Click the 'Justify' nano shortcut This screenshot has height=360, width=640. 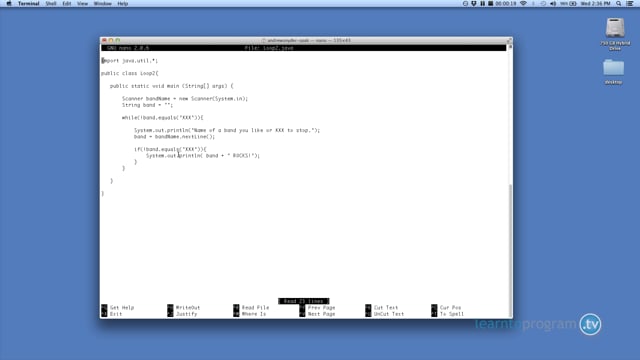click(x=182, y=314)
